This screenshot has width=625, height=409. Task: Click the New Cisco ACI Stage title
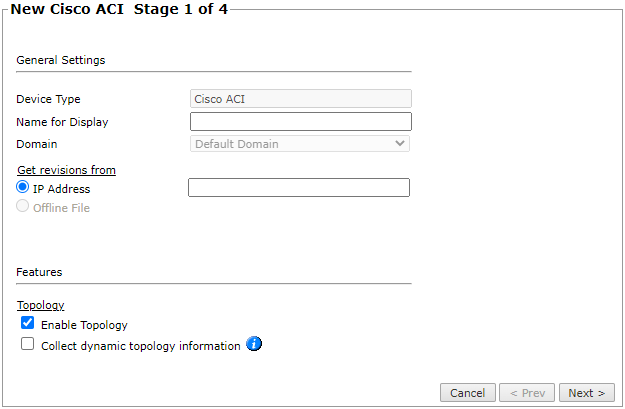[118, 11]
